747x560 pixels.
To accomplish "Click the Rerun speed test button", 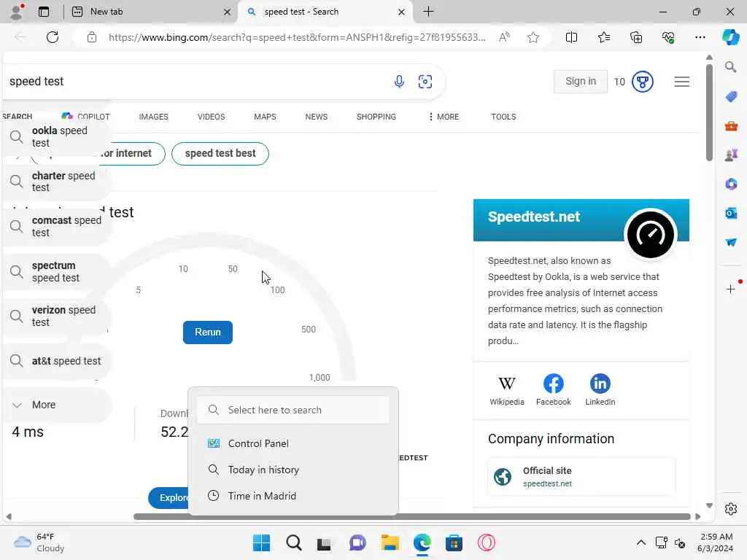I will pyautogui.click(x=208, y=332).
